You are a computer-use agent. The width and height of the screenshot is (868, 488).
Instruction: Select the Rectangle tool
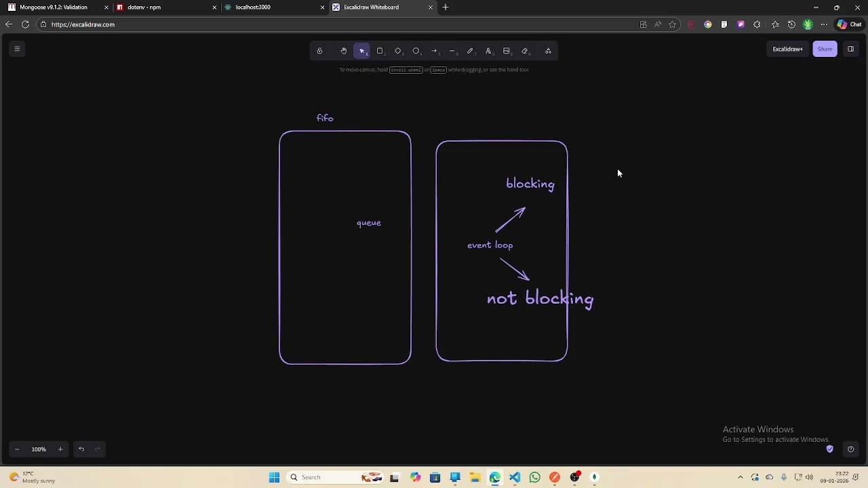click(x=380, y=51)
